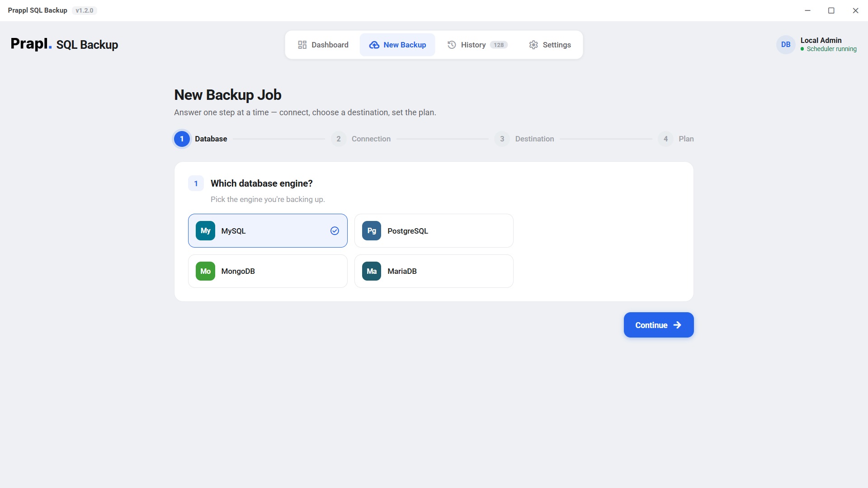This screenshot has width=868, height=488.
Task: Click the Prappl SQL Backup window title
Action: pyautogui.click(x=38, y=10)
